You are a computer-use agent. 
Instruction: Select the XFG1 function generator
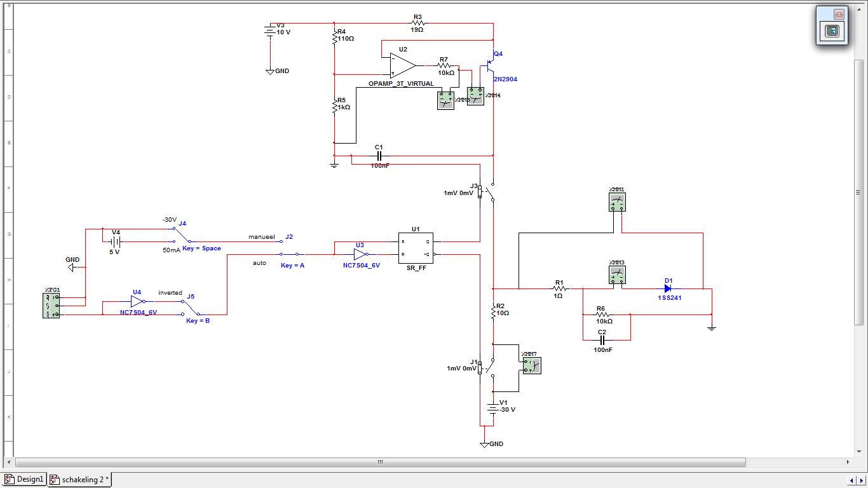[51, 305]
